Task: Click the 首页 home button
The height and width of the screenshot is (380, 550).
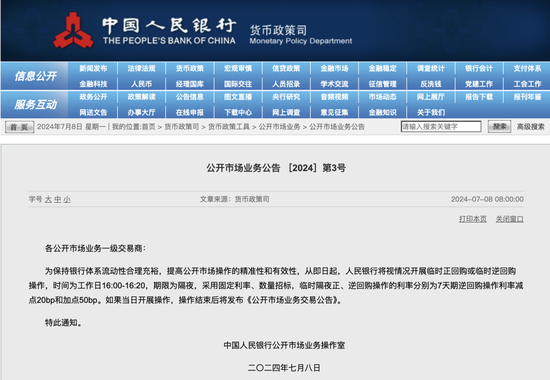Action: [19, 127]
